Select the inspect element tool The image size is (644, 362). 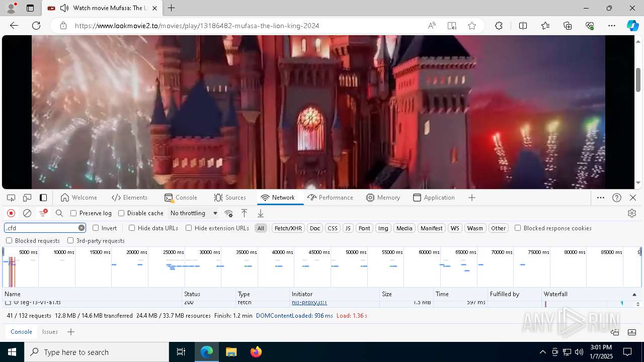click(x=11, y=198)
